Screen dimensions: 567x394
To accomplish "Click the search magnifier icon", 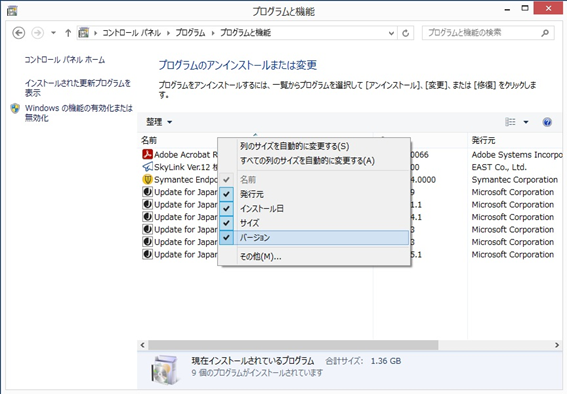I will click(x=545, y=33).
